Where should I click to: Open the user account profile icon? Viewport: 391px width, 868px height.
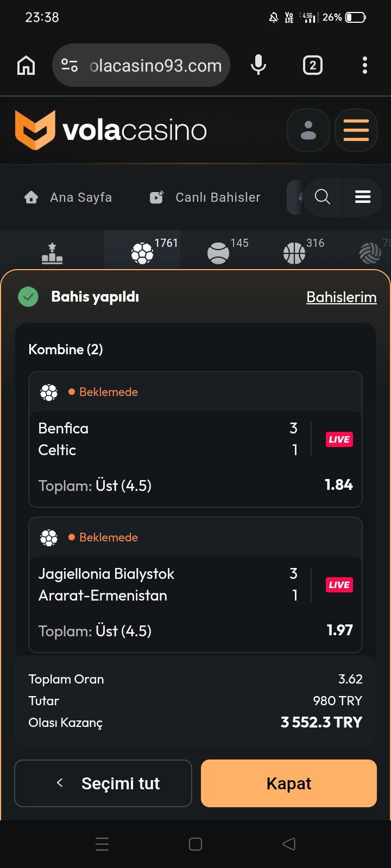point(308,130)
